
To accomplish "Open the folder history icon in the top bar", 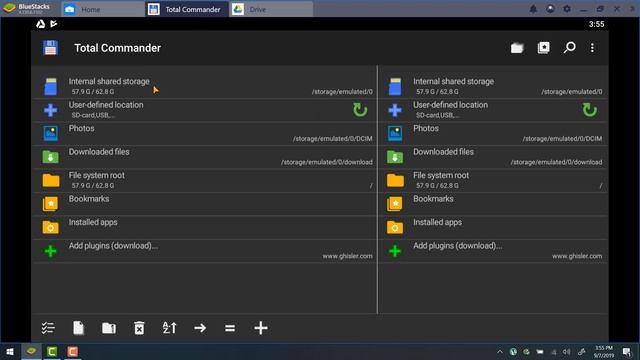I will point(517,48).
